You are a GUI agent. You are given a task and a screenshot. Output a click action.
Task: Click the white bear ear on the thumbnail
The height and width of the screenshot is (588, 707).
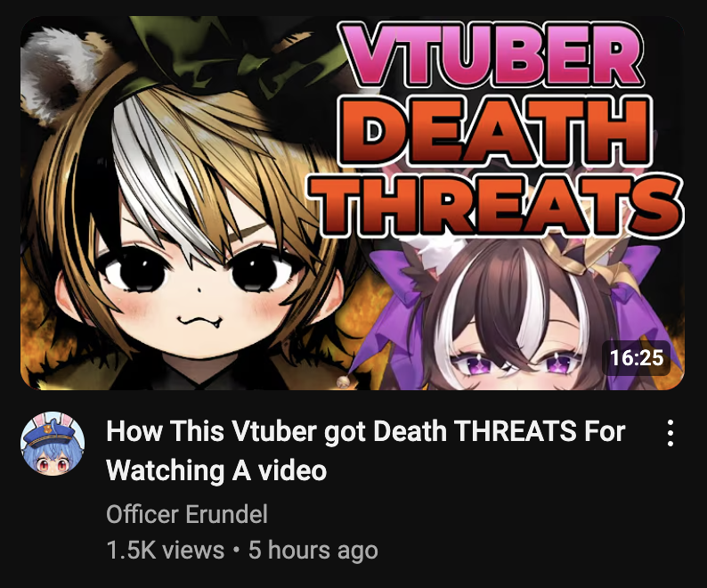tap(54, 70)
